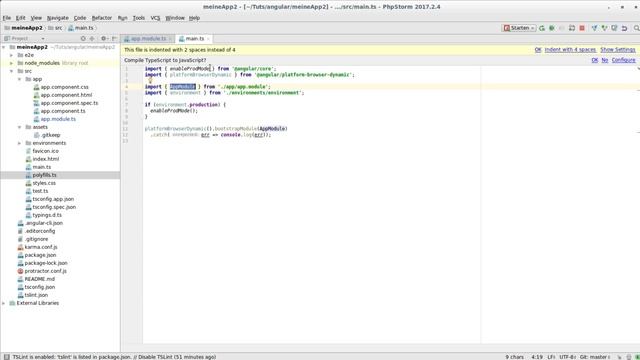Image resolution: width=640 pixels, height=360 pixels.
Task: Select styles.css file
Action: click(x=44, y=183)
